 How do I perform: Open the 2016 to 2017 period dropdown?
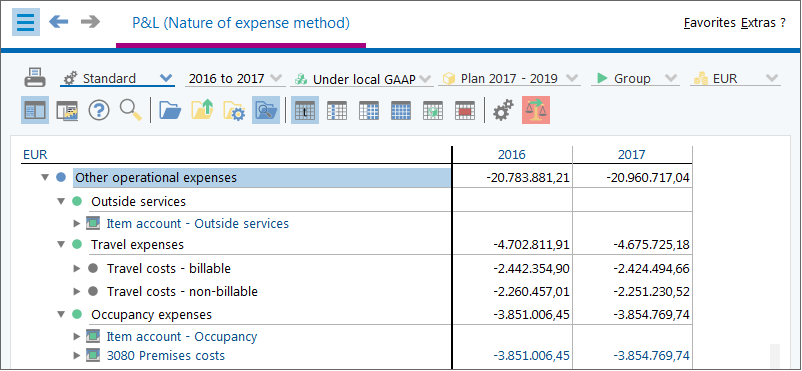click(234, 78)
